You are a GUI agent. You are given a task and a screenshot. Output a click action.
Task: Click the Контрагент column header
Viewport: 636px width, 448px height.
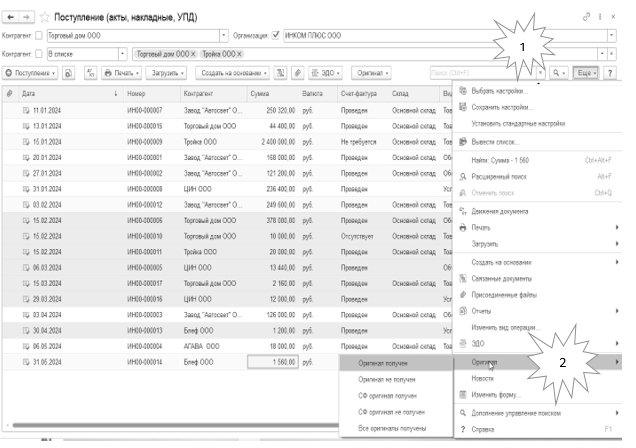pyautogui.click(x=213, y=94)
